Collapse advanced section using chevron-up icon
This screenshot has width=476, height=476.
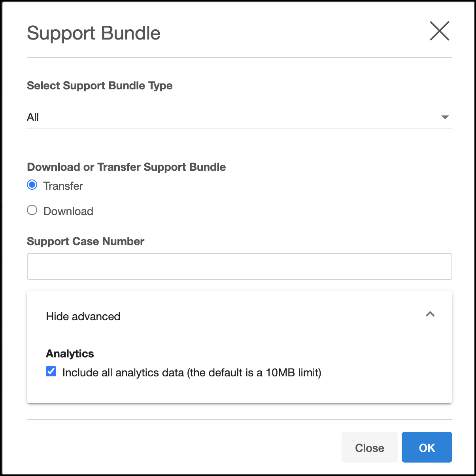[430, 314]
